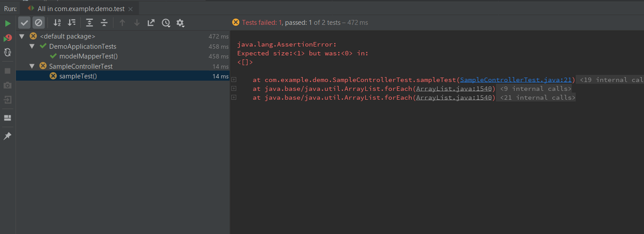This screenshot has width=644, height=234.
Task: Open first ArrayList.java:1540 stack link
Action: [x=454, y=89]
